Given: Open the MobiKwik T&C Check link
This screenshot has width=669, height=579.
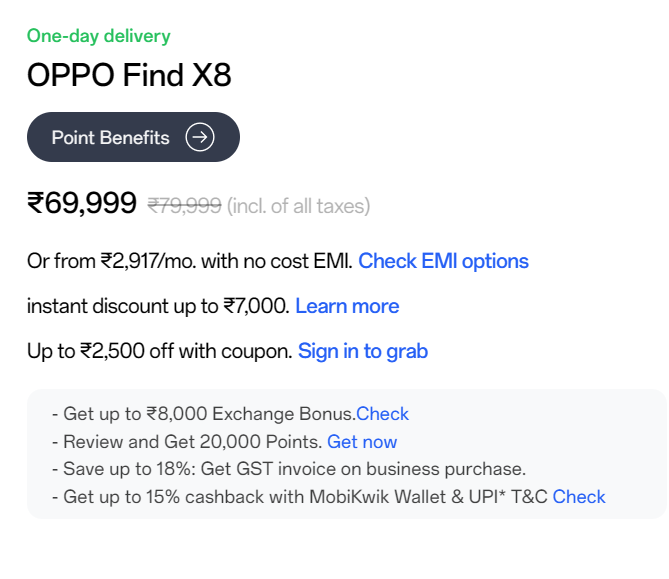Looking at the screenshot, I should pyautogui.click(x=579, y=496).
